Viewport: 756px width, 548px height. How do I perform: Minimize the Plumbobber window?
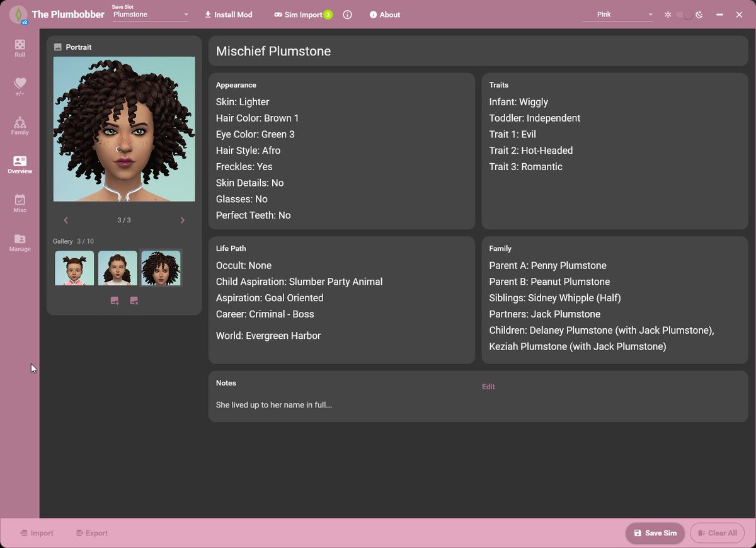[721, 14]
